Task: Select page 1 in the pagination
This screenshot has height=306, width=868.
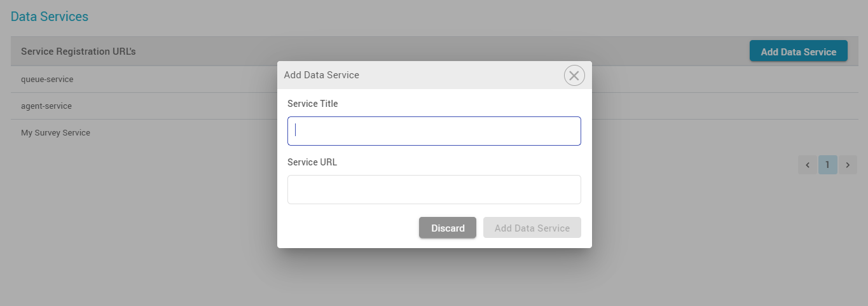Action: pos(827,165)
